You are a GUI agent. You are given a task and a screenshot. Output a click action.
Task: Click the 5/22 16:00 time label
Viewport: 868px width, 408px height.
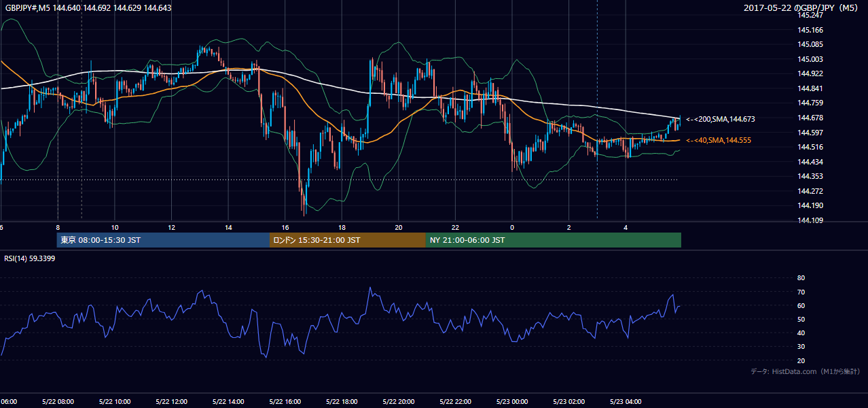[285, 401]
